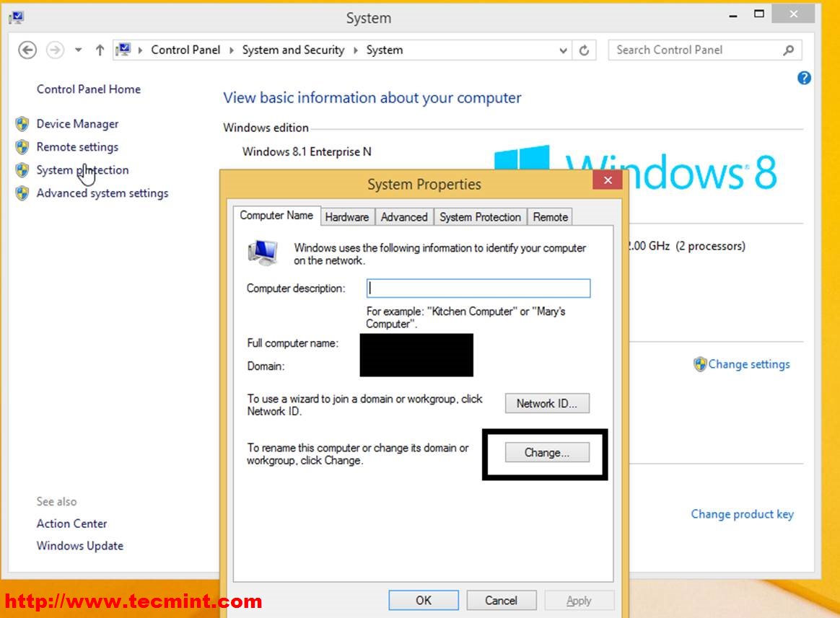Expand breadcrumb arrow before Control Panel
The image size is (840, 618).
(140, 50)
